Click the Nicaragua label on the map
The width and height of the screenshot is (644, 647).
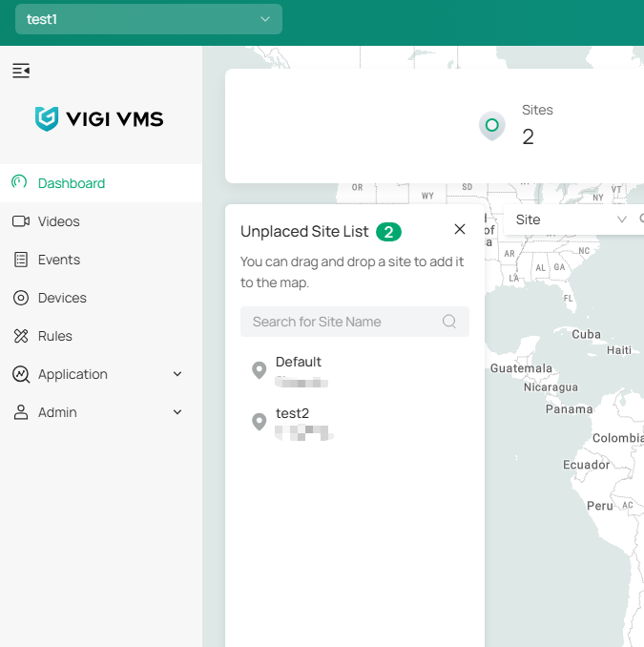tap(551, 387)
